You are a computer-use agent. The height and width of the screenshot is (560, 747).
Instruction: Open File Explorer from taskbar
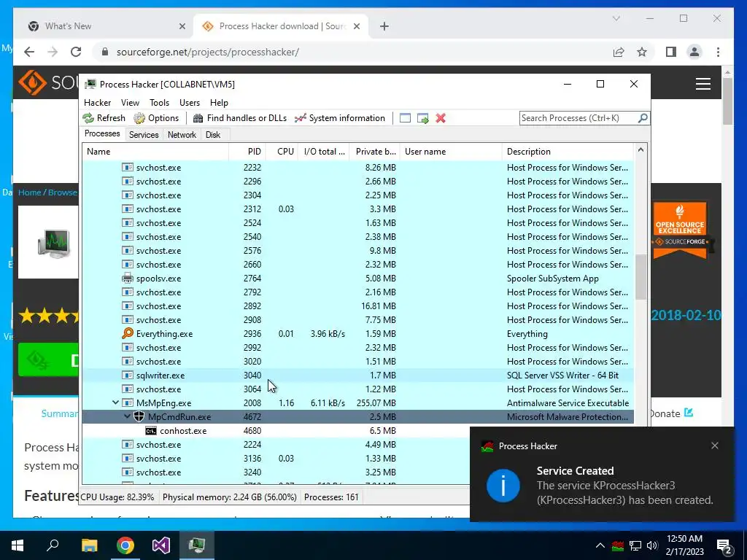pyautogui.click(x=89, y=545)
